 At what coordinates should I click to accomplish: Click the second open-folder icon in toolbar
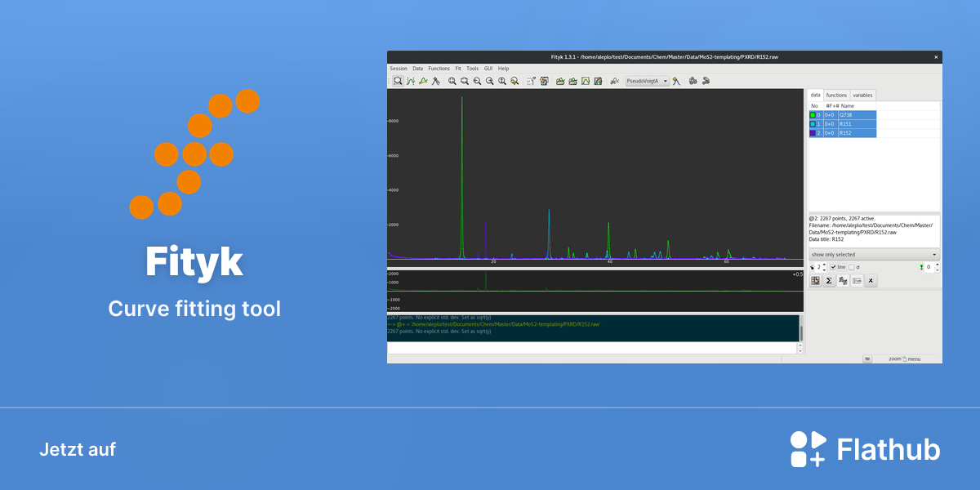(x=572, y=81)
